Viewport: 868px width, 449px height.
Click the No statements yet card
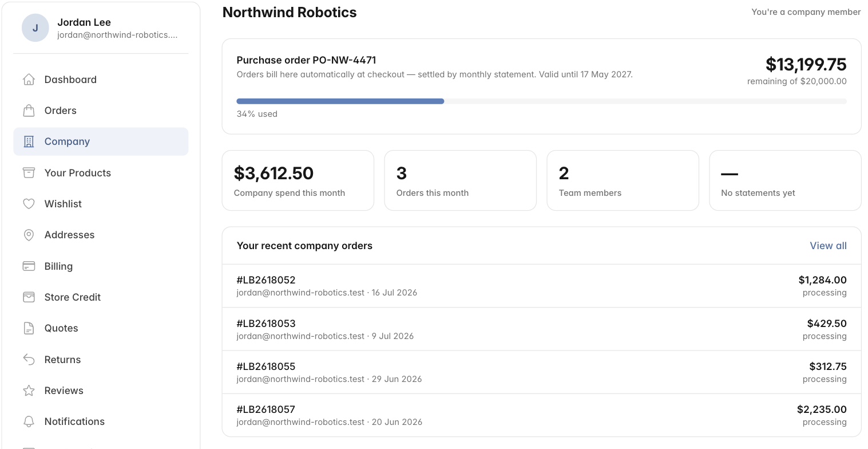pos(785,180)
